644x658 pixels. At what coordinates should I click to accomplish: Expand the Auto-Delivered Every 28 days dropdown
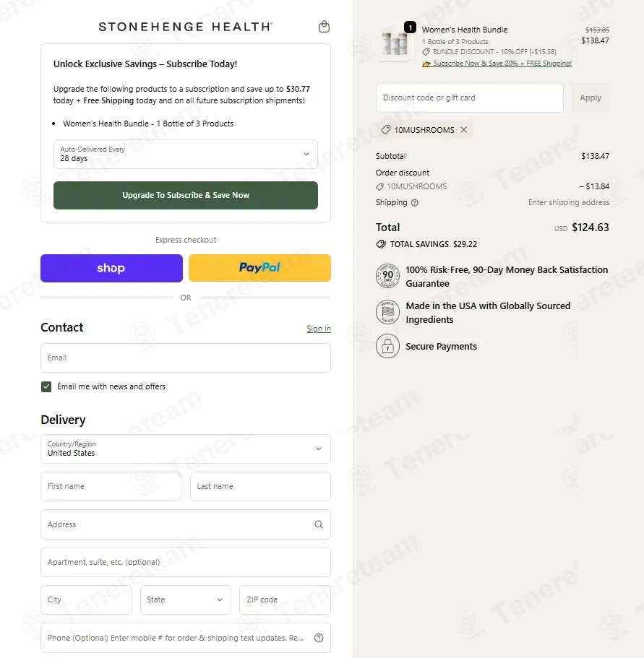click(x=186, y=154)
